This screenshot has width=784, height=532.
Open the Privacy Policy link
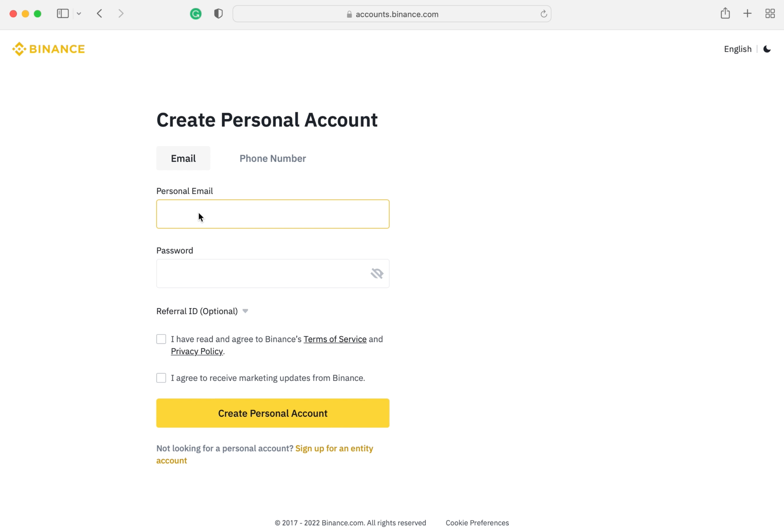[x=197, y=351]
